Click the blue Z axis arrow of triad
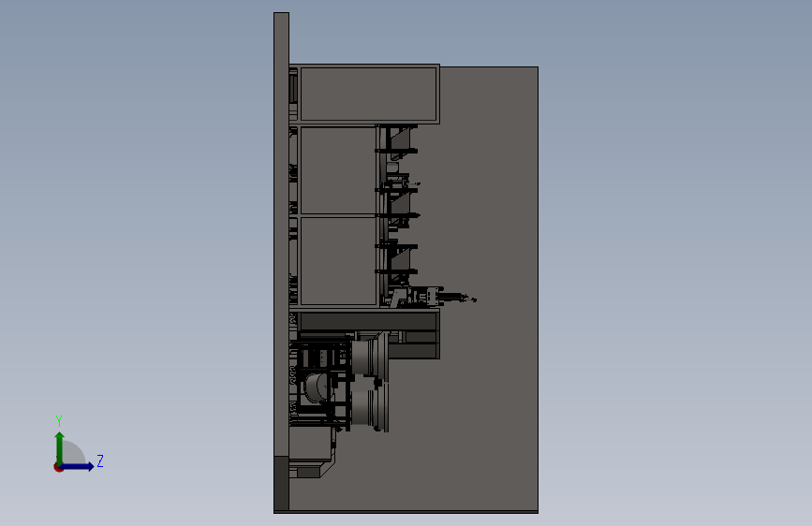 tap(78, 466)
